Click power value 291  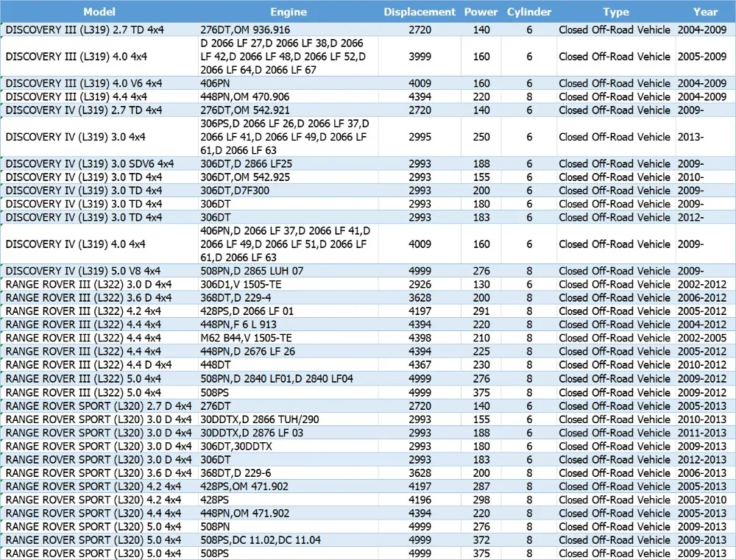(481, 311)
